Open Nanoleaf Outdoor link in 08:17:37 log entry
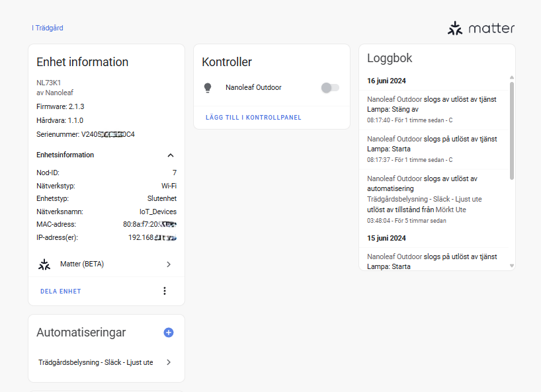Image resolution: width=541 pixels, height=392 pixels. coord(394,139)
